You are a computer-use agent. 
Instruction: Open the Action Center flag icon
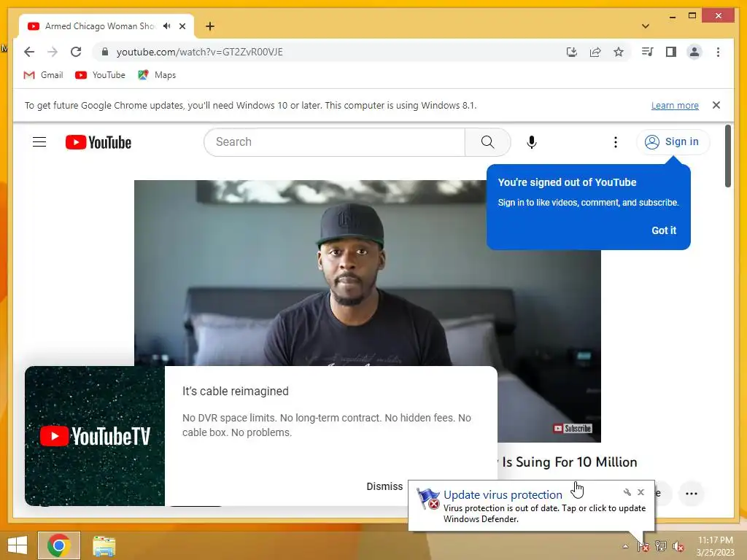643,546
